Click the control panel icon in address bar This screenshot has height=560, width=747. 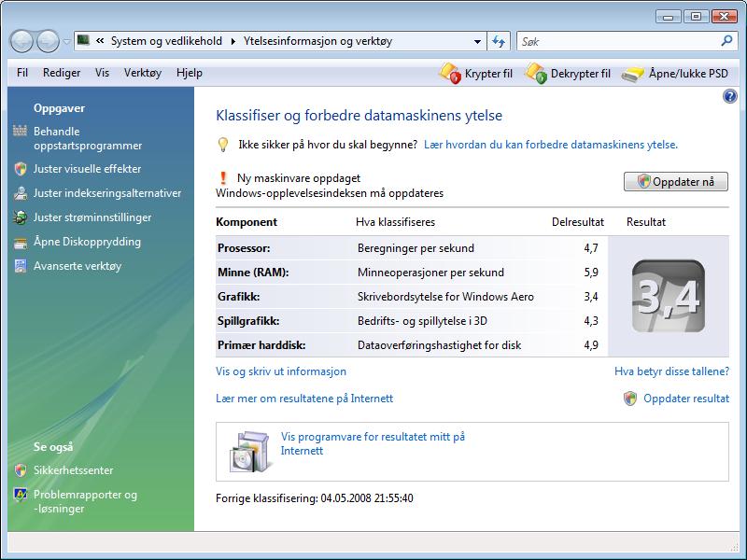[83, 40]
